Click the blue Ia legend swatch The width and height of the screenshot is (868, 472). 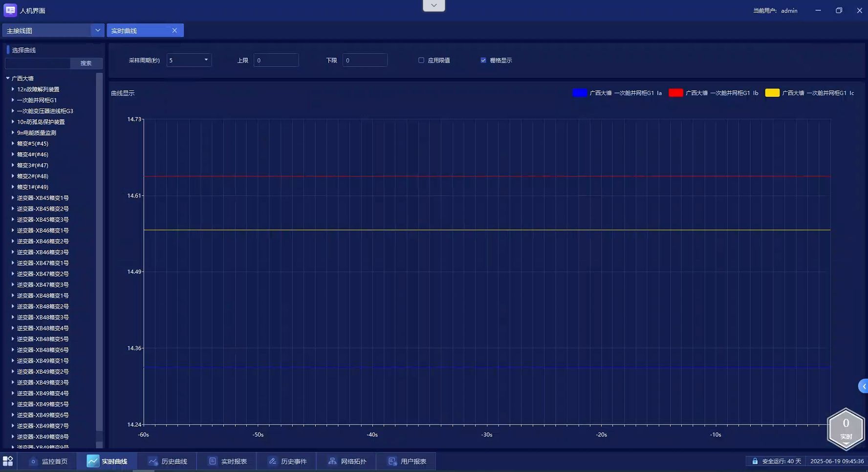(x=580, y=93)
